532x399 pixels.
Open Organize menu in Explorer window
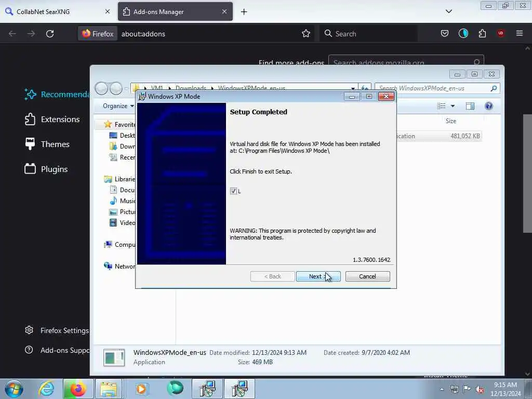click(118, 106)
